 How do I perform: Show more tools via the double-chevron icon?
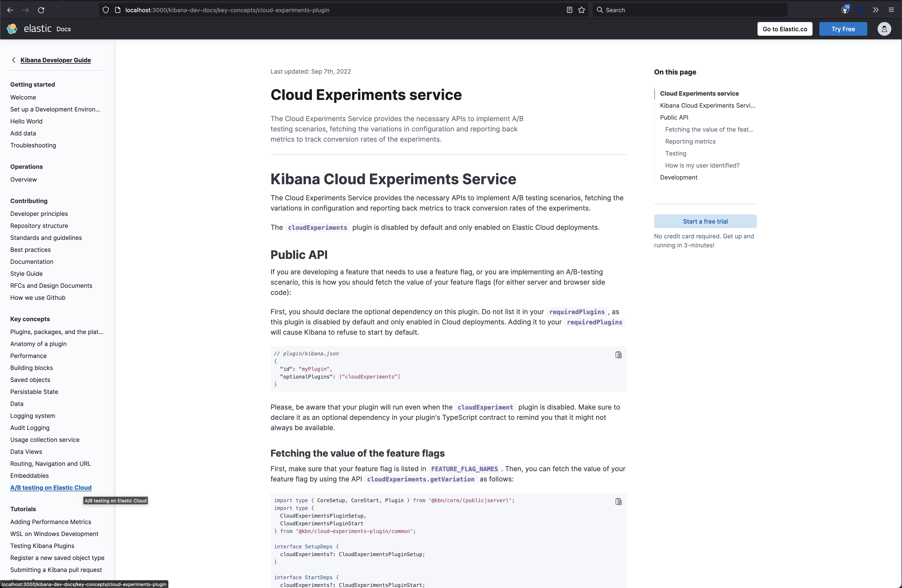875,10
